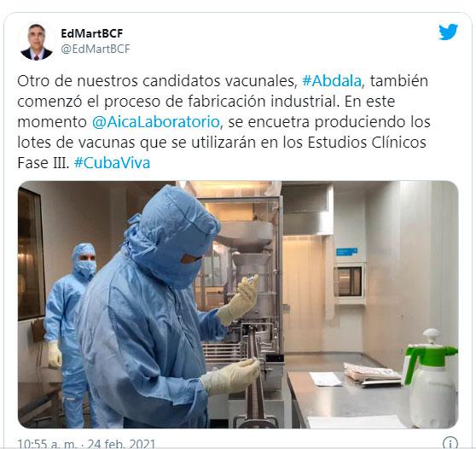Click the EdMartBCF display name
The height and width of the screenshot is (449, 476).
tap(91, 33)
